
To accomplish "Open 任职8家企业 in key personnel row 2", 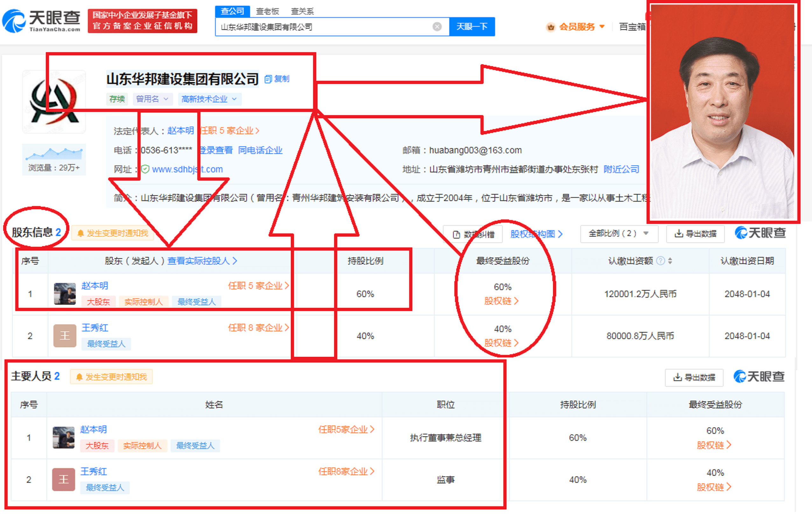I will click(x=346, y=471).
